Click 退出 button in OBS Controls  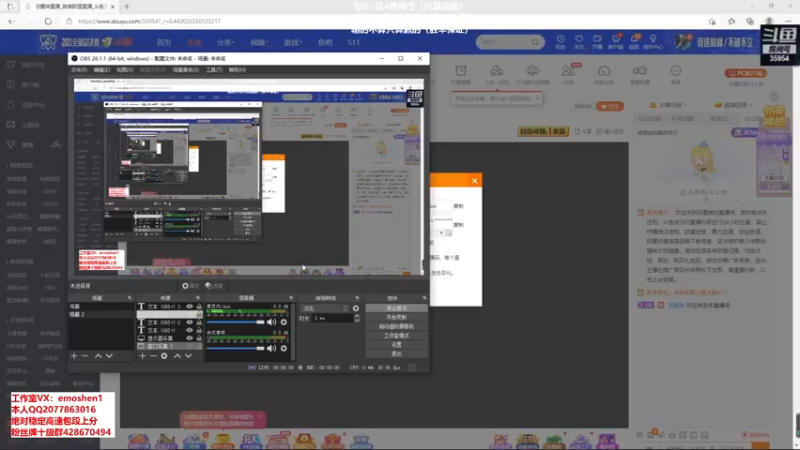pyautogui.click(x=396, y=354)
